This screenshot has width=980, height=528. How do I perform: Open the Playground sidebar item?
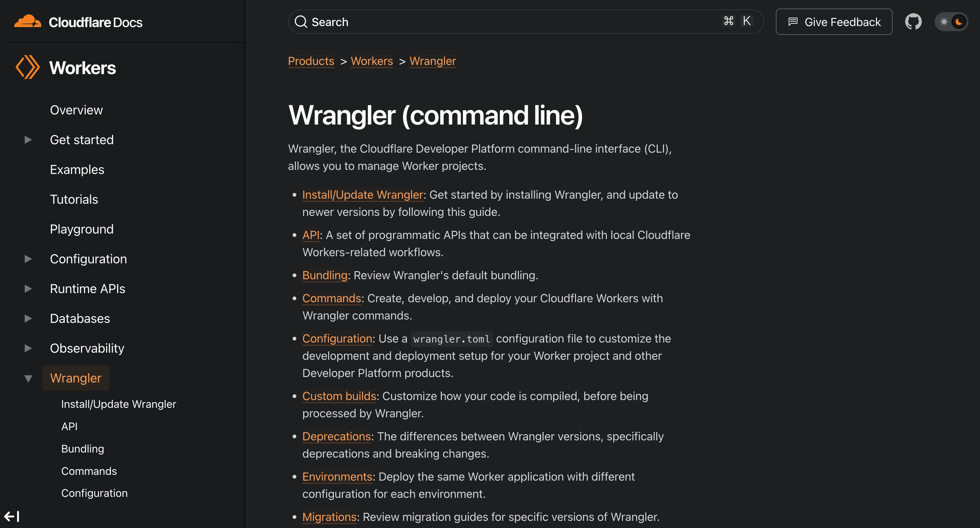tap(82, 229)
